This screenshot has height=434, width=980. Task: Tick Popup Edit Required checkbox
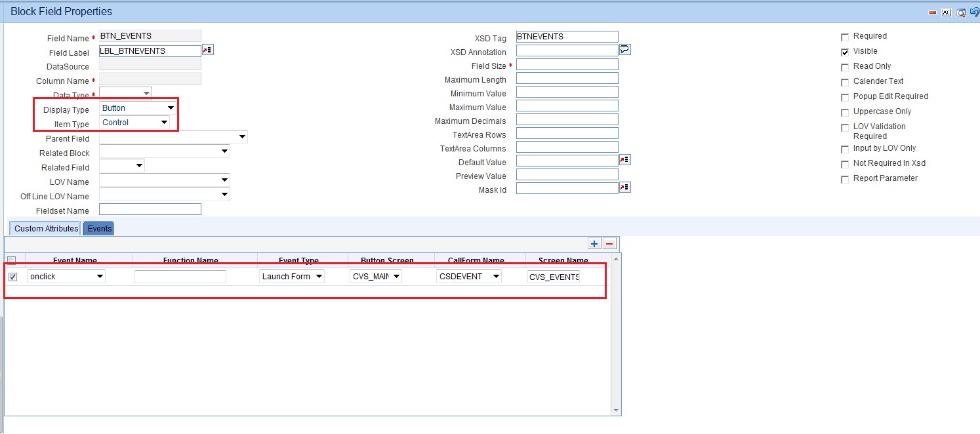pyautogui.click(x=845, y=97)
